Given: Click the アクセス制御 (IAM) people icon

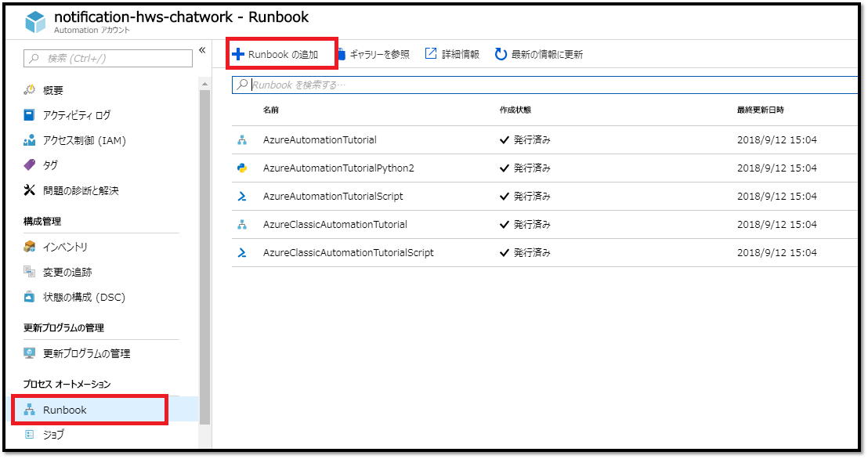Looking at the screenshot, I should [29, 140].
